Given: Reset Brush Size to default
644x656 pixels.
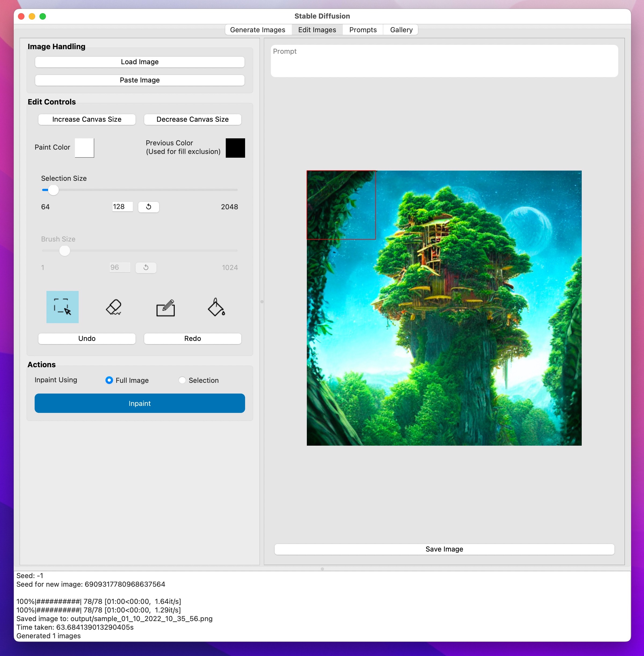Looking at the screenshot, I should 147,267.
